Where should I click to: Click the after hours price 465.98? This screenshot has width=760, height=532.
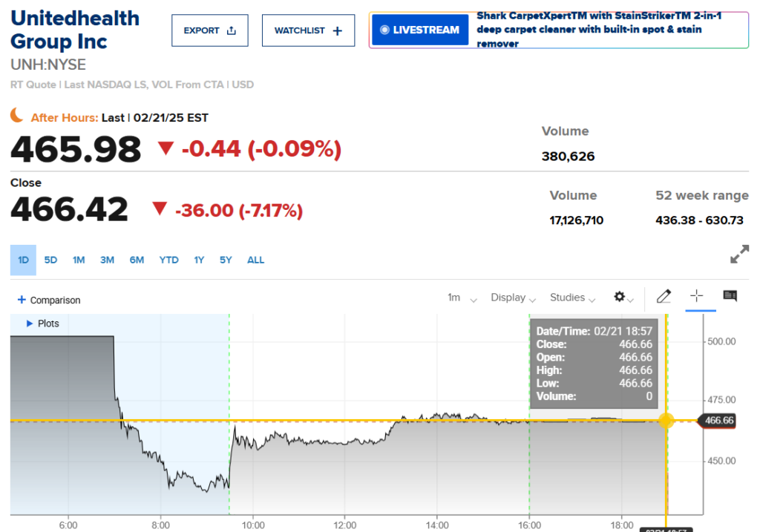[x=76, y=148]
